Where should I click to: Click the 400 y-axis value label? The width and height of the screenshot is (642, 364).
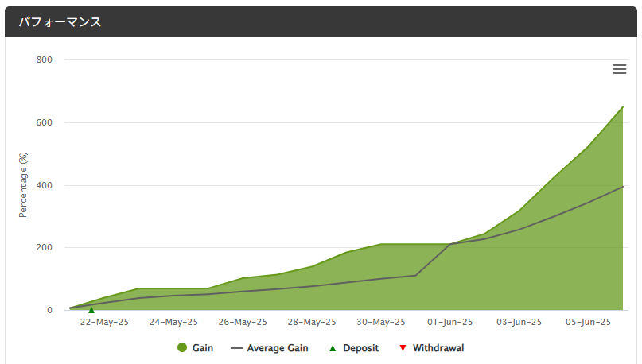(x=45, y=185)
